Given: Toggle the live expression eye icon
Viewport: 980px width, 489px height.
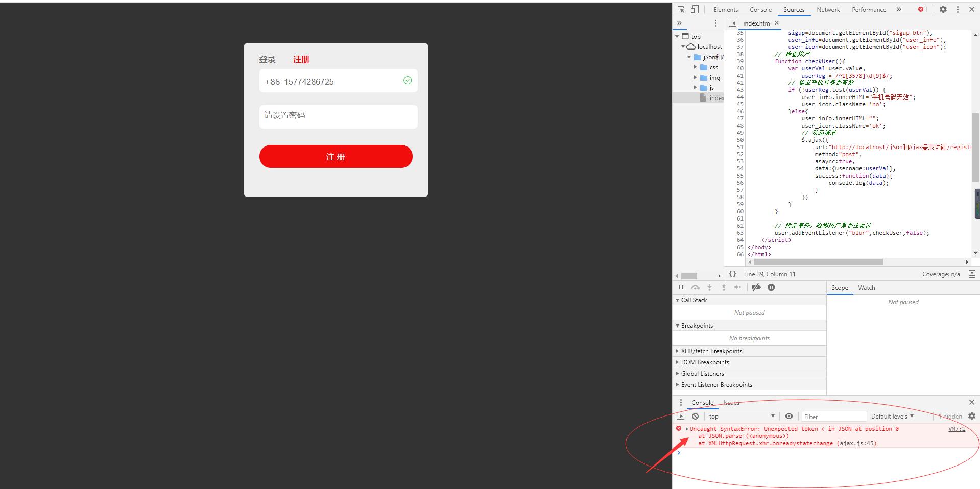Looking at the screenshot, I should click(789, 416).
